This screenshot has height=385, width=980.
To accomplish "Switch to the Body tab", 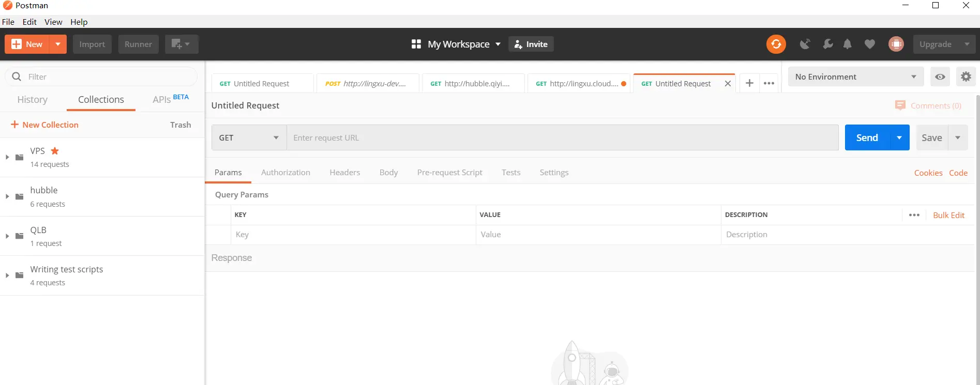I will click(388, 173).
